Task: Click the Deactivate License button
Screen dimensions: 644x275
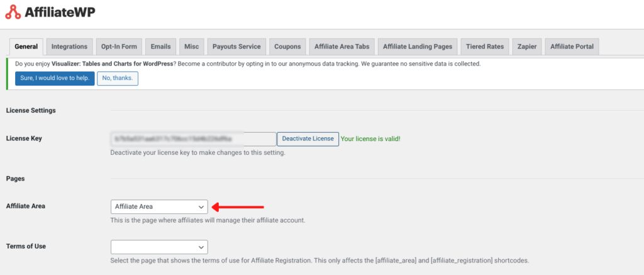Action: click(308, 139)
